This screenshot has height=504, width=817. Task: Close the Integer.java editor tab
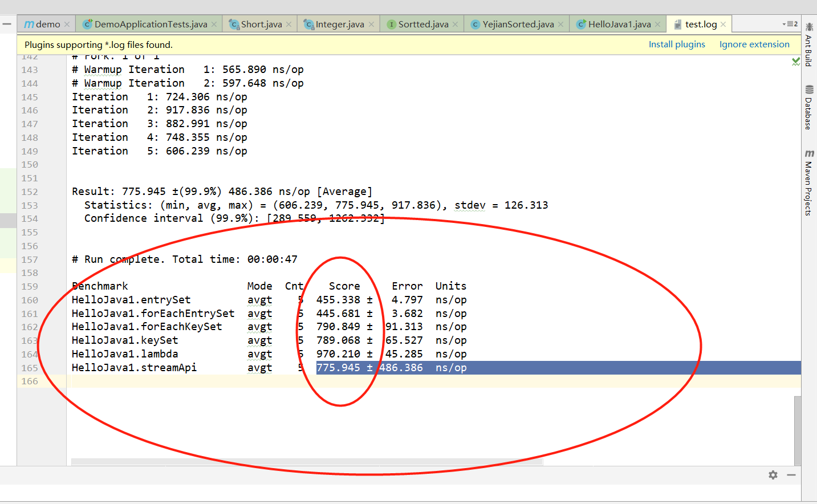[x=371, y=25]
